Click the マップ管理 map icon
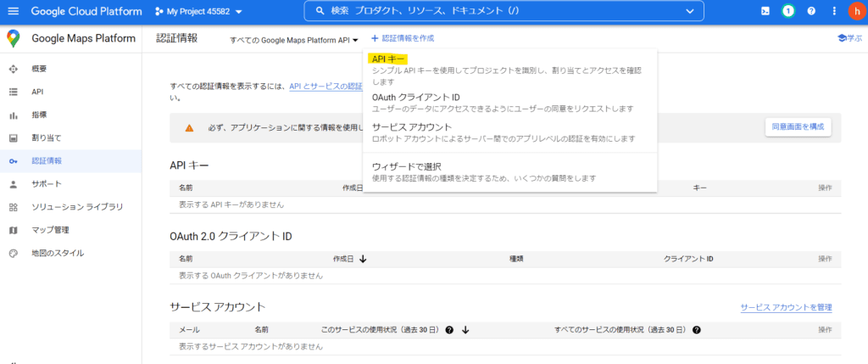Screen dimensions: 868x364 point(14,230)
